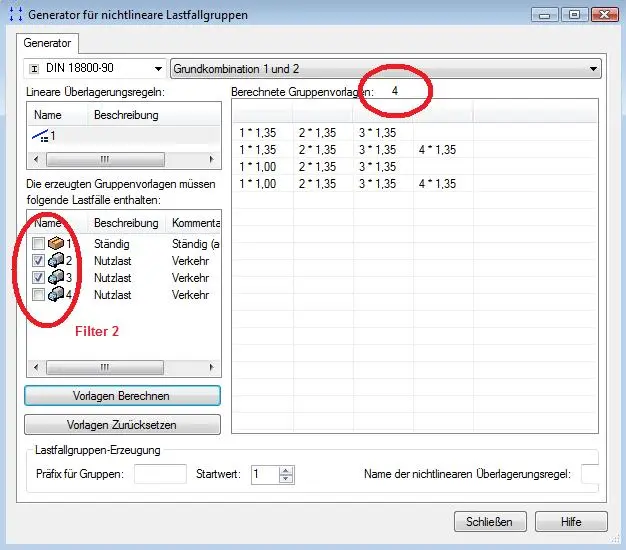Click Beschreibung header in load case list

(x=126, y=223)
